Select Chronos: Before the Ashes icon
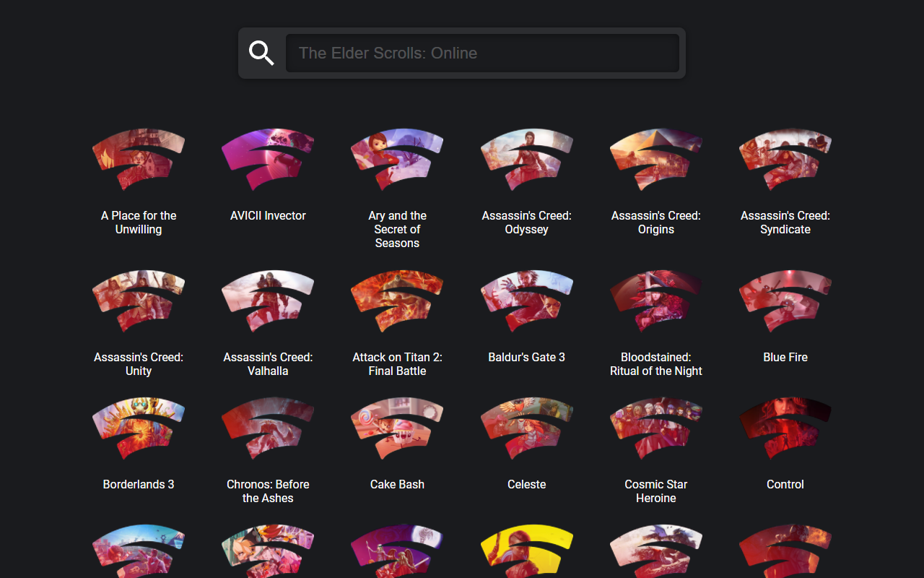Image resolution: width=924 pixels, height=578 pixels. point(268,428)
